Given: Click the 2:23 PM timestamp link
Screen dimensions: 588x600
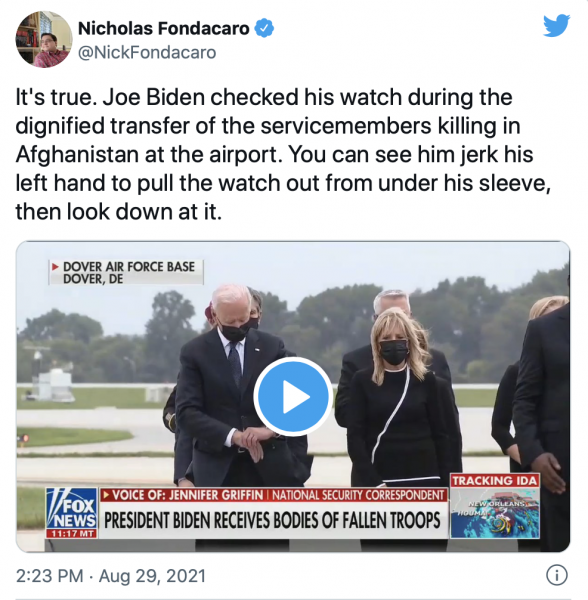Looking at the screenshot, I should [49, 576].
